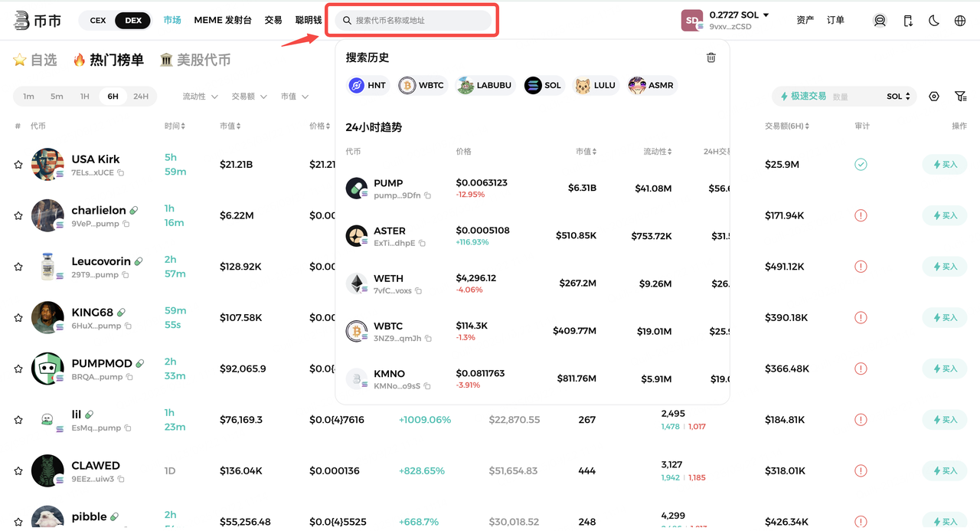
Task: Click 买入 button for charlielon
Action: click(x=944, y=215)
